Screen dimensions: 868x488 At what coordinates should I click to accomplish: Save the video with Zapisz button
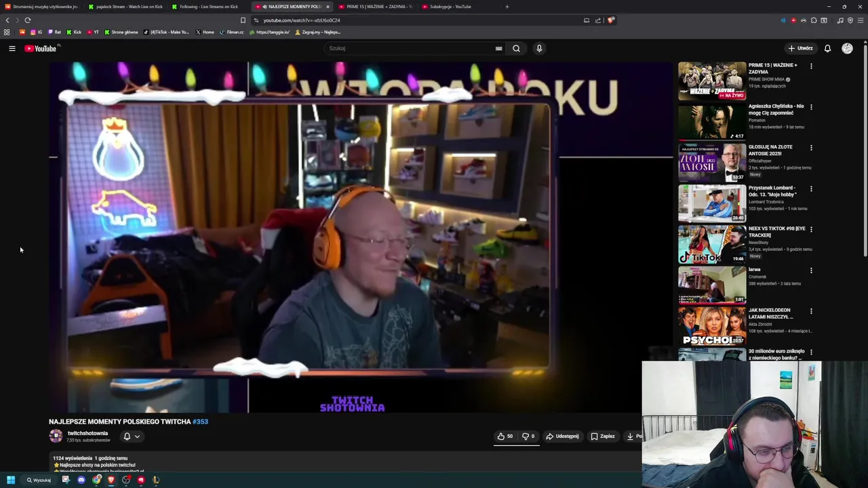point(602,436)
